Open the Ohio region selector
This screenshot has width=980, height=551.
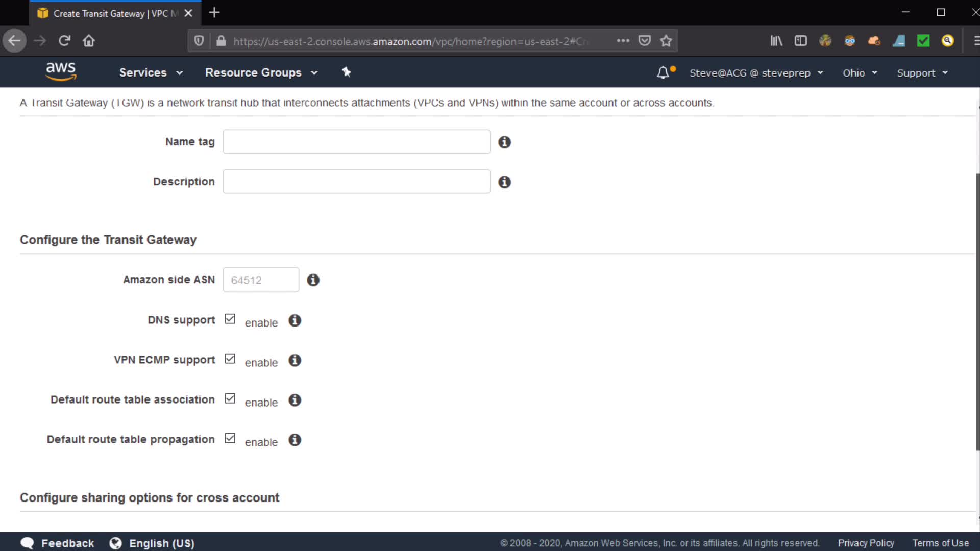[x=860, y=73]
